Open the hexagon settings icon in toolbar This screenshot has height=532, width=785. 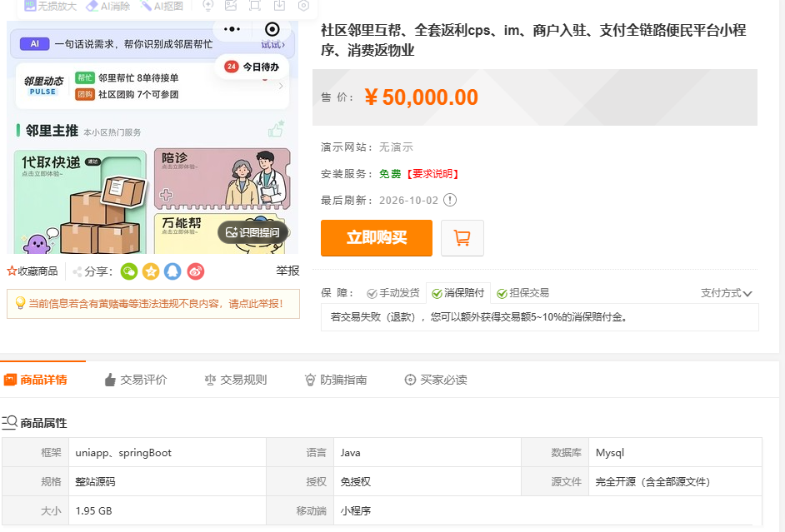pyautogui.click(x=303, y=6)
